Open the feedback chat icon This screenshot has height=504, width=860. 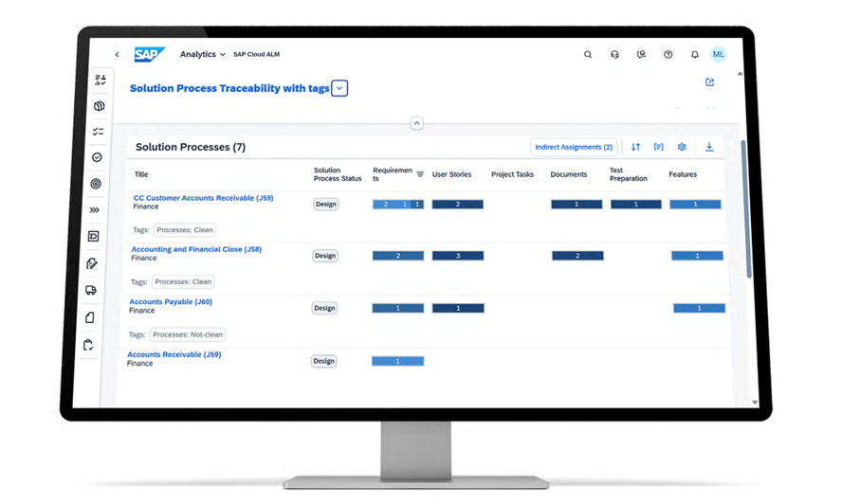[641, 54]
